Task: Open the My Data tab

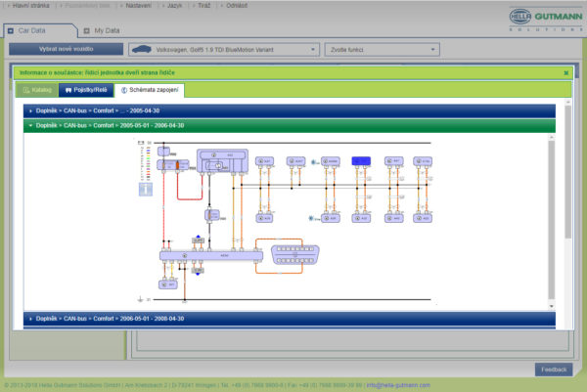Action: 104,30
